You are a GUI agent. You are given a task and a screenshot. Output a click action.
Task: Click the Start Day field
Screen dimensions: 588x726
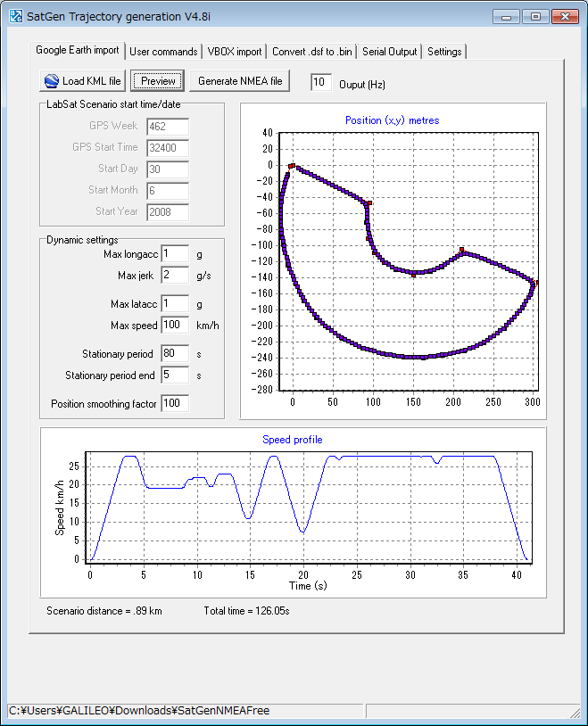pyautogui.click(x=168, y=169)
